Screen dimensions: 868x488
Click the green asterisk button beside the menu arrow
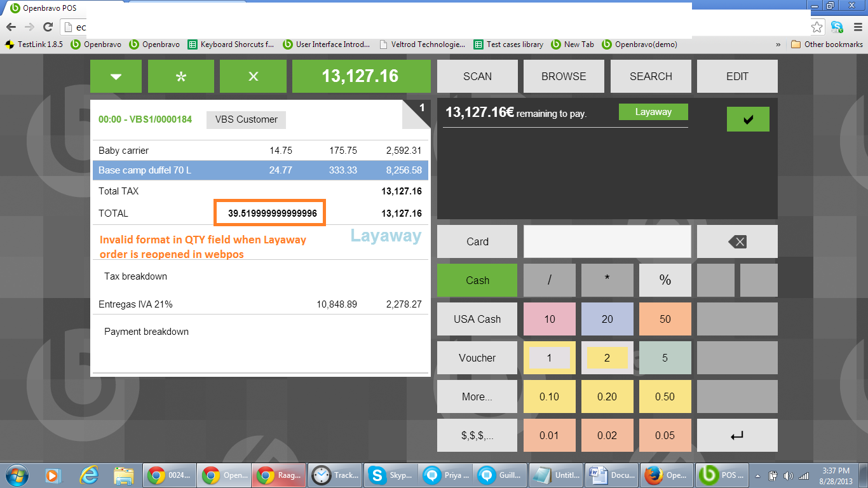pyautogui.click(x=181, y=76)
